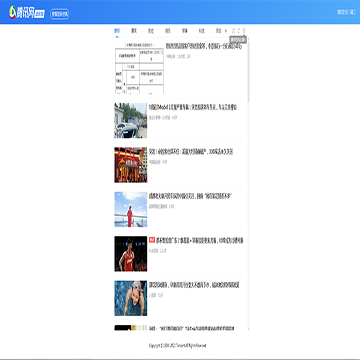
Task: Expand more channels with the plus arrow
Action: coord(226,31)
